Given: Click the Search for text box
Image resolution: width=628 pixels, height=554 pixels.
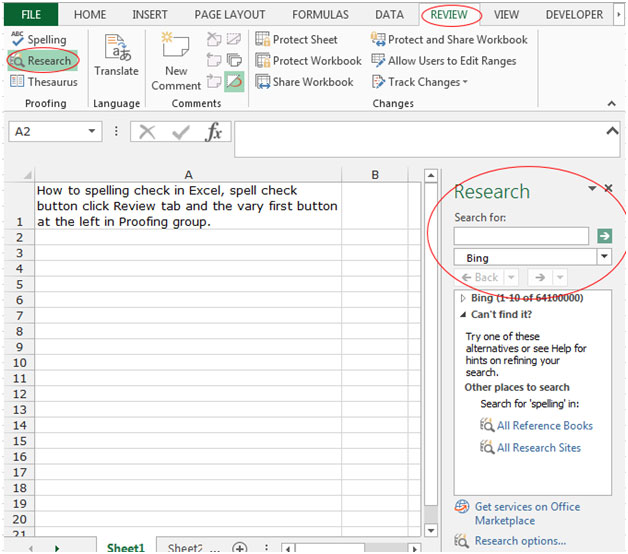Looking at the screenshot, I should [x=521, y=236].
